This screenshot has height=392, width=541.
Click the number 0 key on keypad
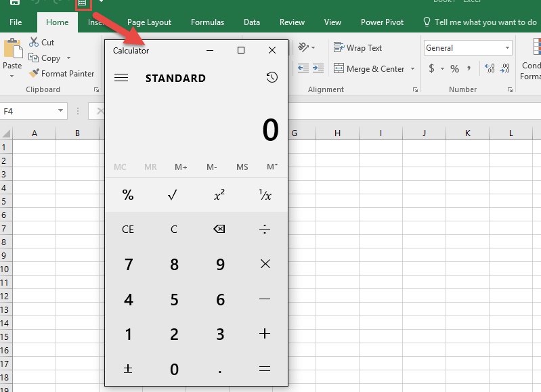[174, 369]
